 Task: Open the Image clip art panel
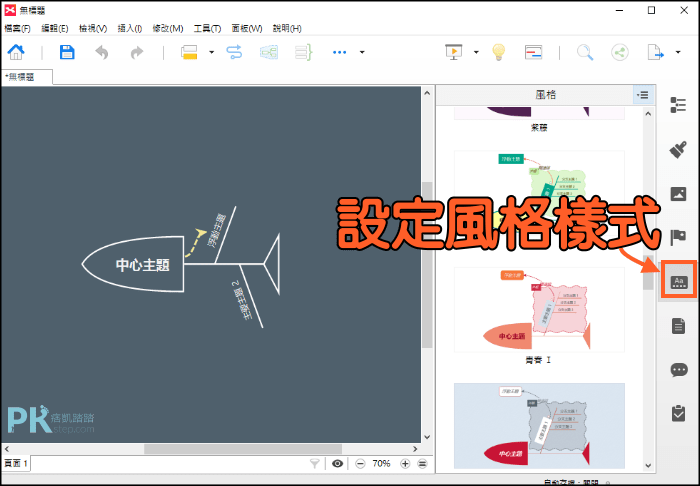click(x=678, y=194)
